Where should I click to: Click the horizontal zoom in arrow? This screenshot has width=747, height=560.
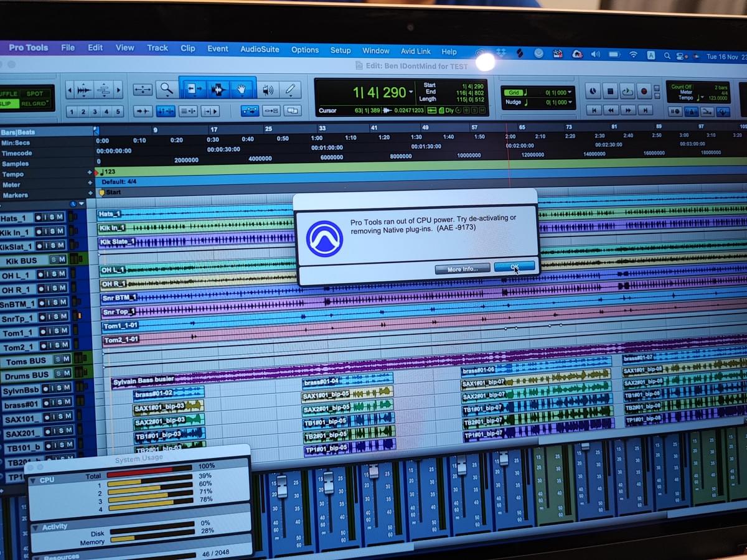coord(118,89)
